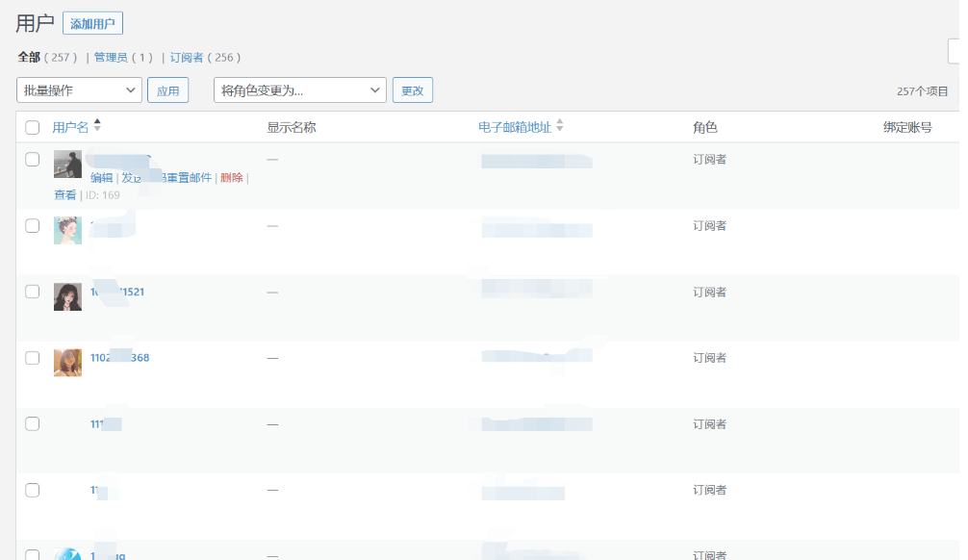Click the avatar next to username ending 1521

[67, 296]
